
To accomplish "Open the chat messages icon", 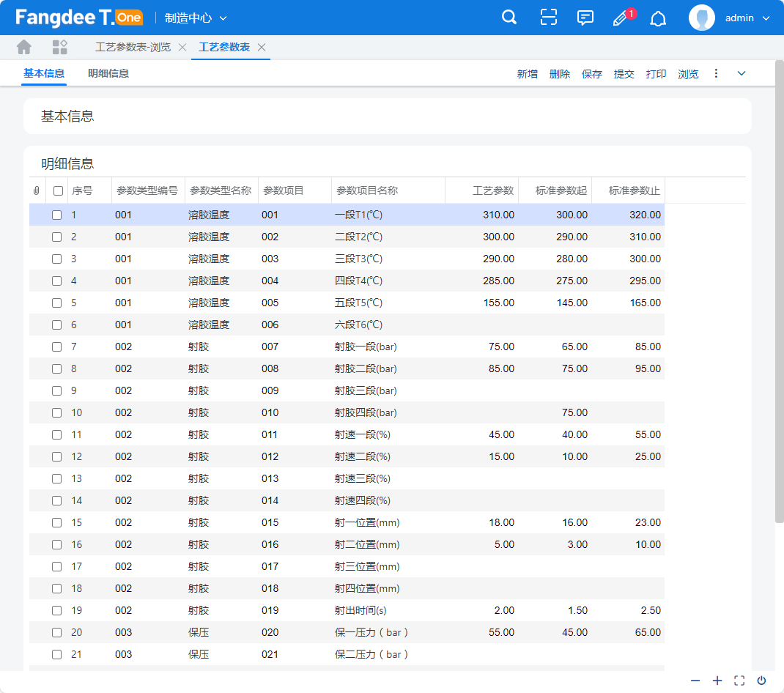I will tap(585, 18).
